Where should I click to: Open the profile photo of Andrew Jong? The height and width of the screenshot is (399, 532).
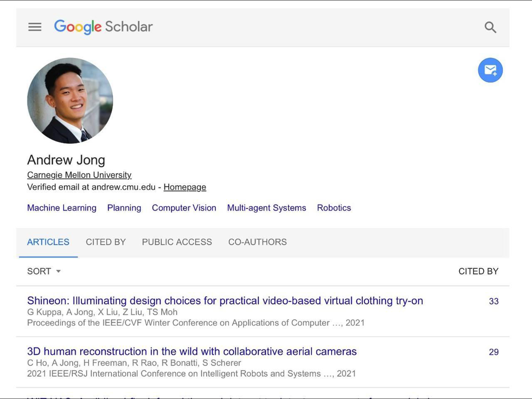click(70, 101)
